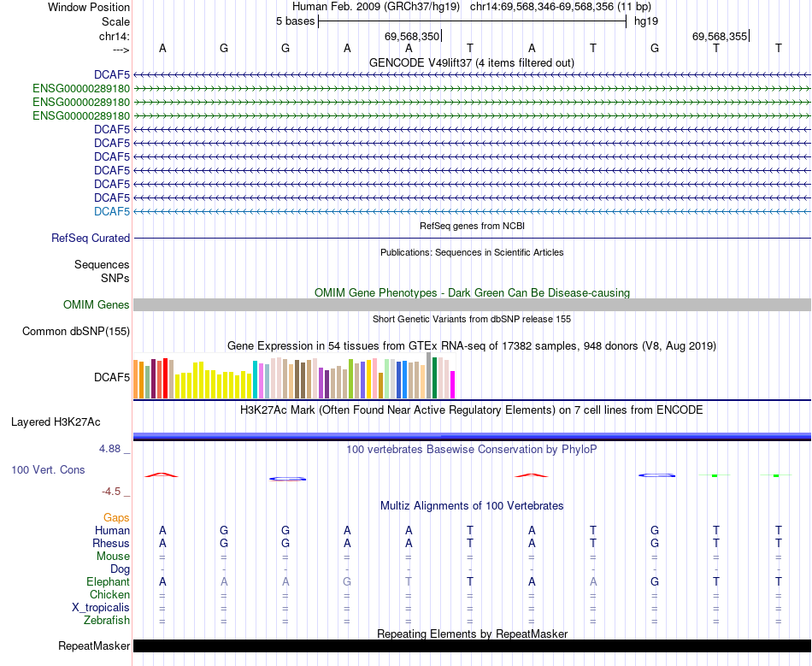The width and height of the screenshot is (812, 666).
Task: Click the orange Gaps label
Action: tap(116, 517)
